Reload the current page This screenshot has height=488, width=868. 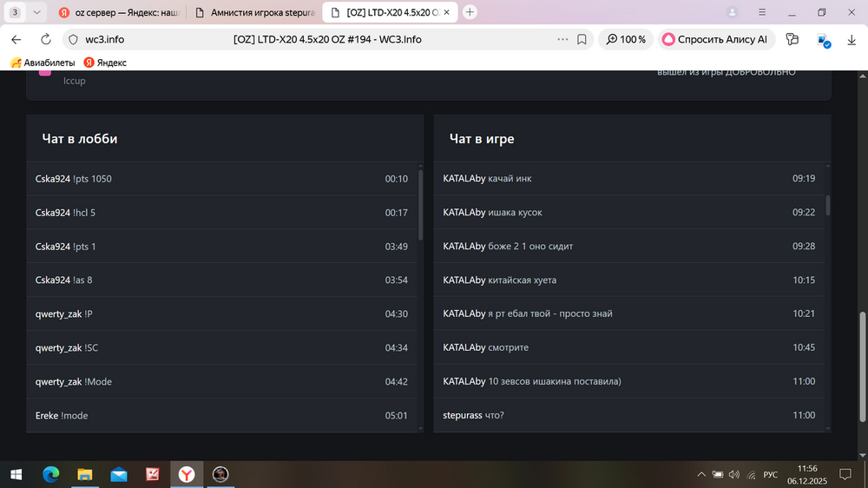click(x=46, y=39)
